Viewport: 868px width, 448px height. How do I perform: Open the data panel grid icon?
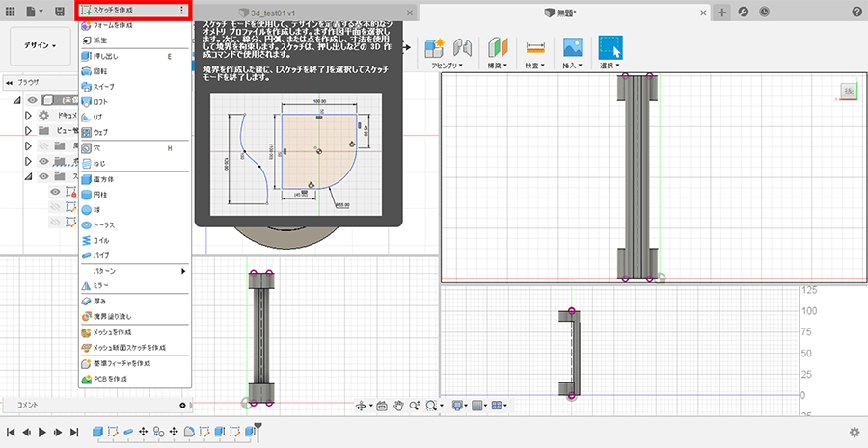pyautogui.click(x=11, y=11)
